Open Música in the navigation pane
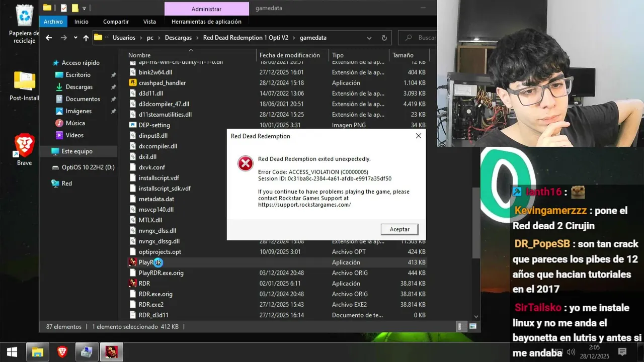This screenshot has height=362, width=644. 75,123
